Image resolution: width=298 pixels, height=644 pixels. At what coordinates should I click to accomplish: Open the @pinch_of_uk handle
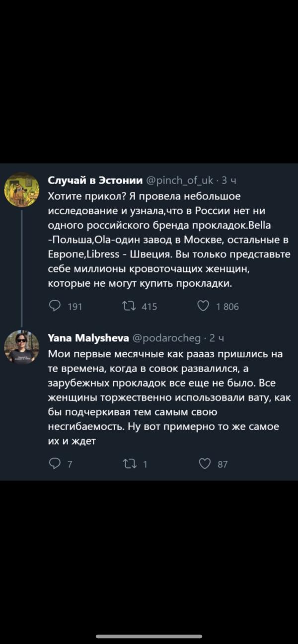[x=180, y=180]
